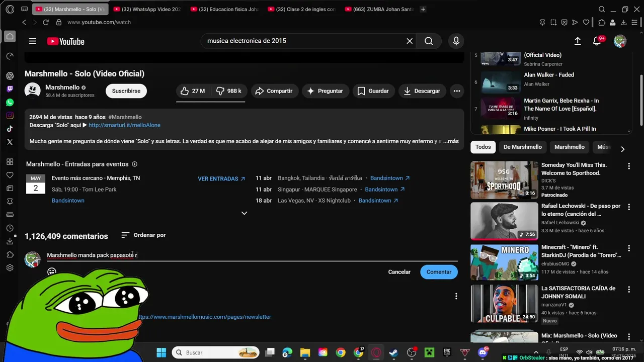The width and height of the screenshot is (644, 362).
Task: Clear the search text with the X
Action: pos(410,41)
